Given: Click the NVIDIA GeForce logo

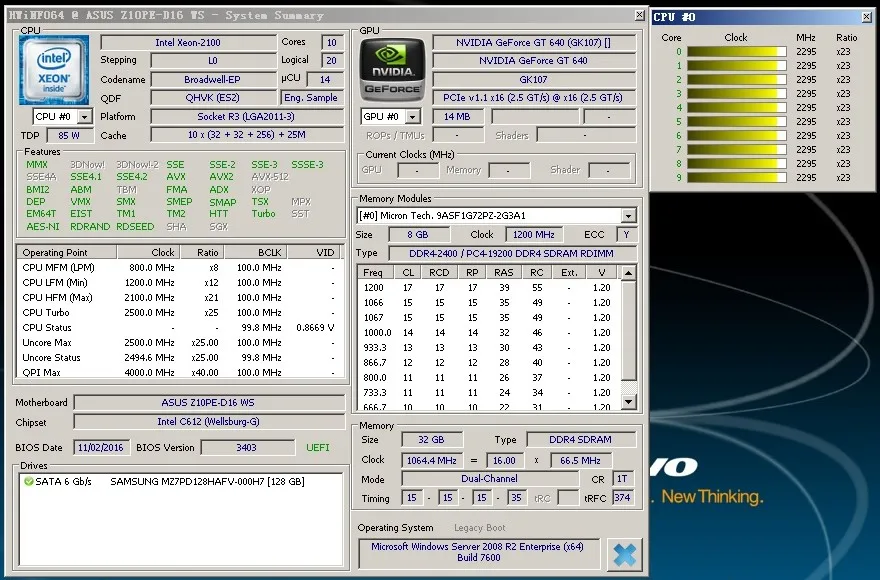Looking at the screenshot, I should point(392,69).
